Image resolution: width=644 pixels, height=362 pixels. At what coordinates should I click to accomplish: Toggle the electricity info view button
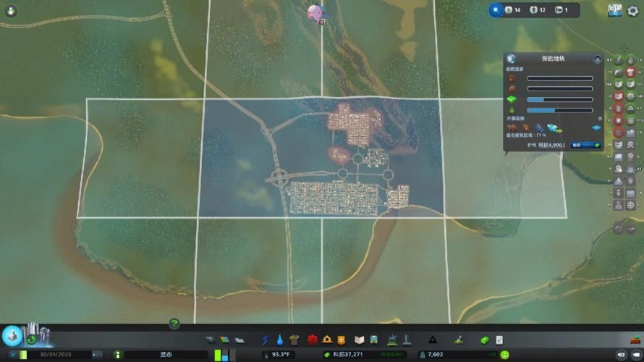tap(619, 60)
